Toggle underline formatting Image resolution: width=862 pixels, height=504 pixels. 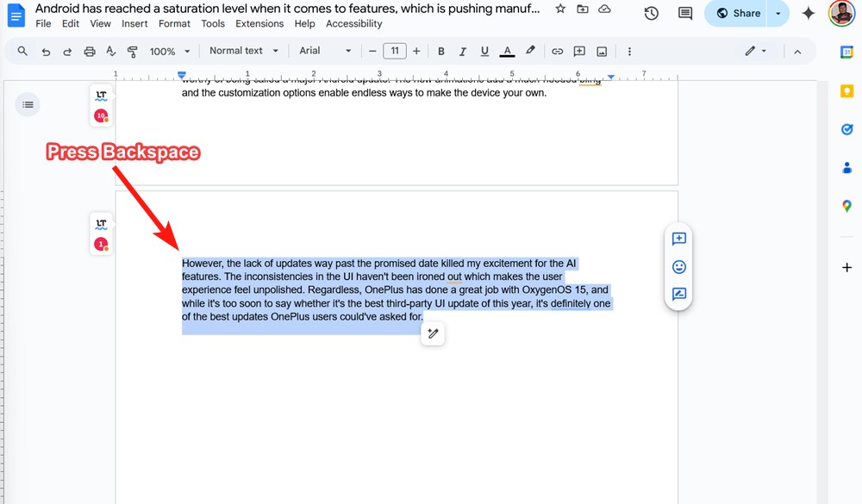coord(484,51)
